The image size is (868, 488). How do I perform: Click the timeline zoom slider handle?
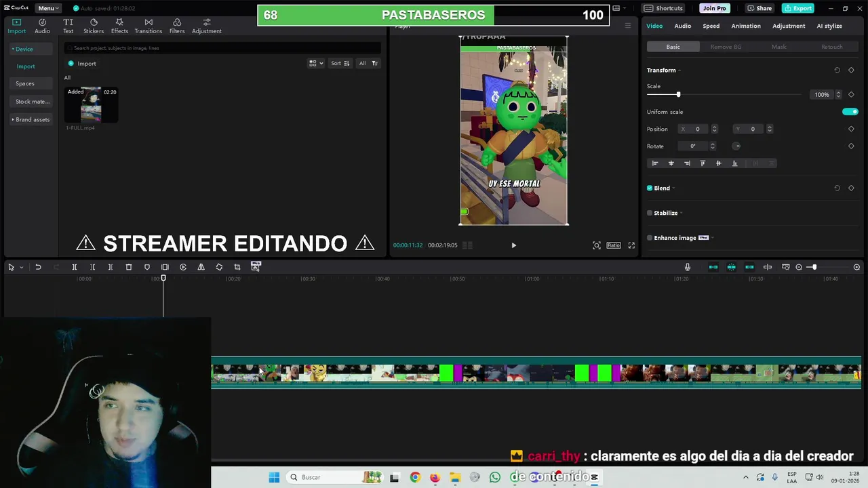pyautogui.click(x=814, y=267)
